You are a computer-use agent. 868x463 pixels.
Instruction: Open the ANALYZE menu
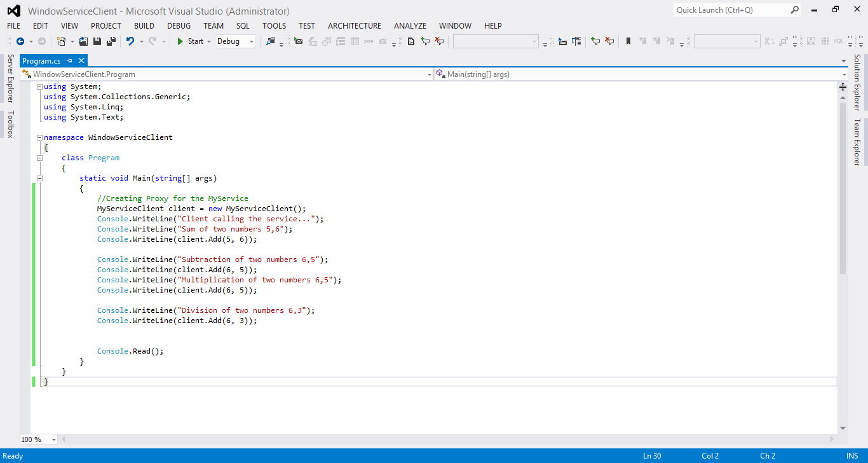410,26
